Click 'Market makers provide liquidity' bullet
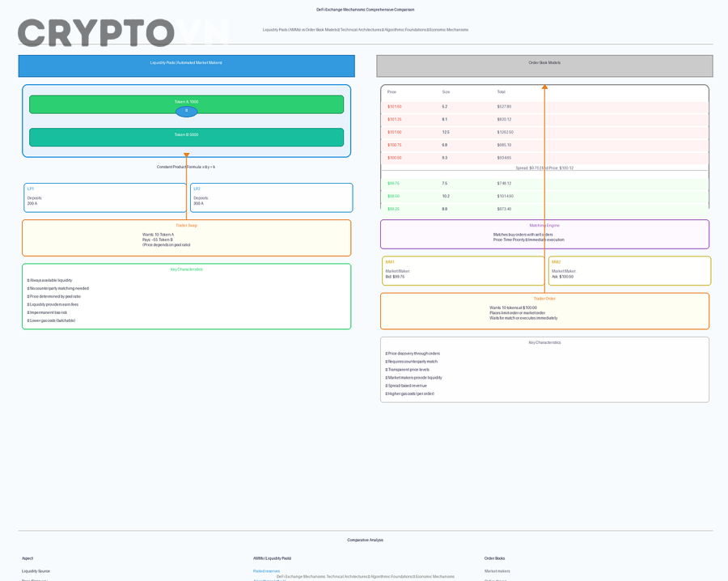 pos(413,378)
